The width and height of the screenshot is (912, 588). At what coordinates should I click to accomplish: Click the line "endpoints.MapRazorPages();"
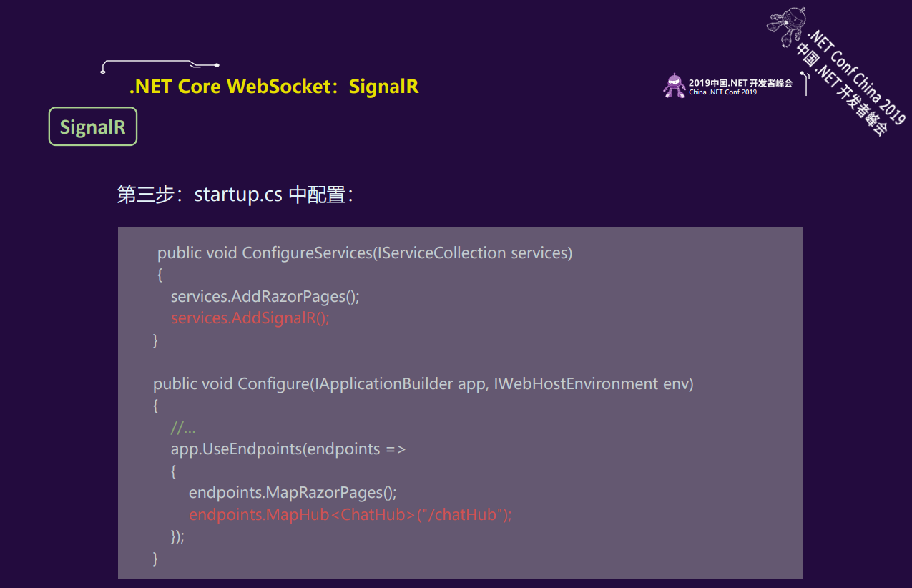[x=293, y=493]
